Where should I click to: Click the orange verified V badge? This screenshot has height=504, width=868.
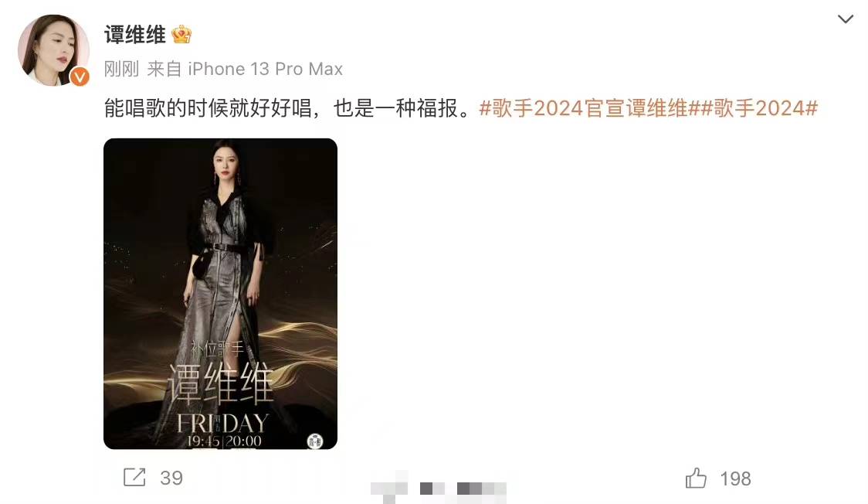80,77
